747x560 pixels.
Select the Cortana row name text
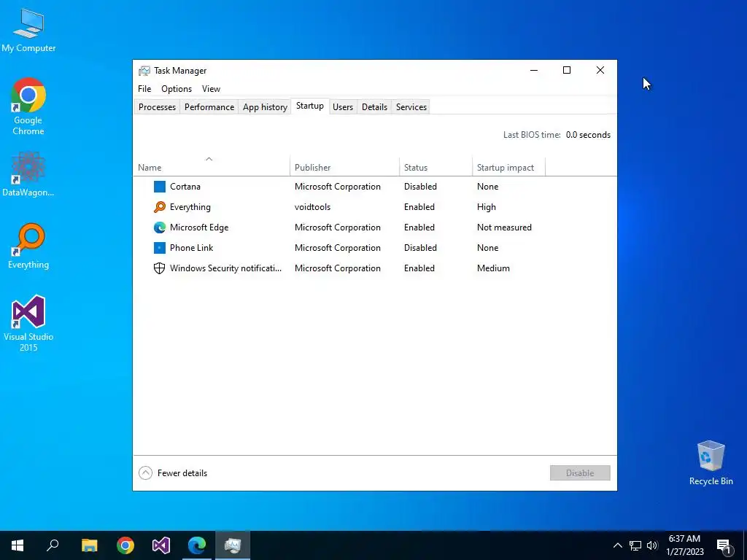pyautogui.click(x=185, y=187)
